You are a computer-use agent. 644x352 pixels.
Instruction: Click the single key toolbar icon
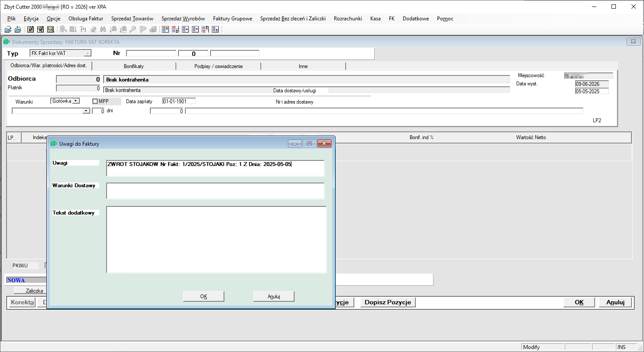133,29
